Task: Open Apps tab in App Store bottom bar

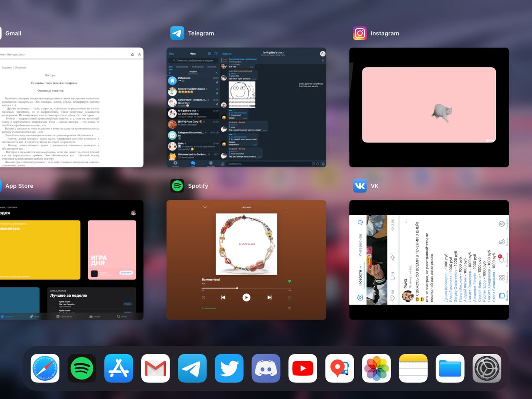Action: (x=64, y=316)
